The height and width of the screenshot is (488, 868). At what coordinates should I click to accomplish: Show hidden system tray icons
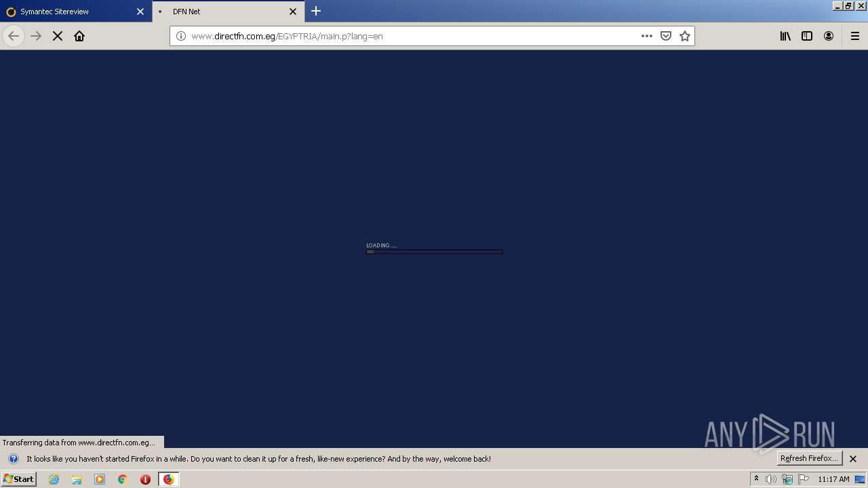click(x=756, y=479)
